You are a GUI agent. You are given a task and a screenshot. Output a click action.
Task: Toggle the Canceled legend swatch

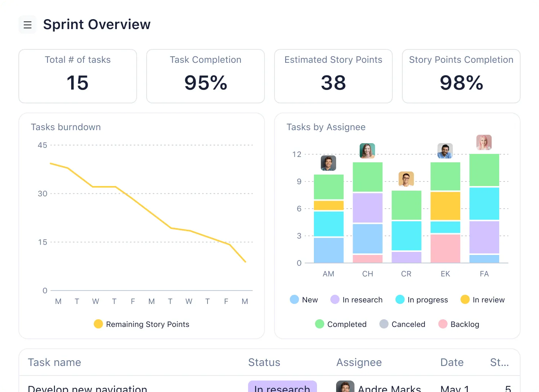pos(384,324)
